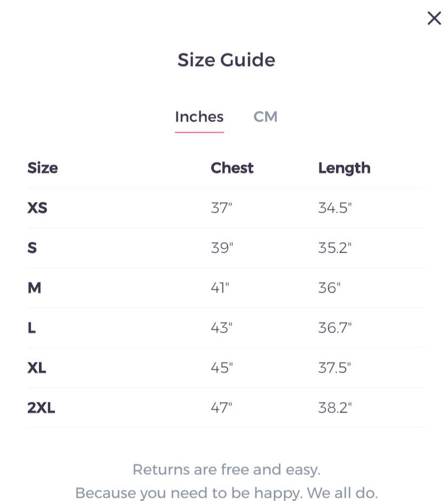
Task: Switch to the CM tab
Action: [265, 117]
